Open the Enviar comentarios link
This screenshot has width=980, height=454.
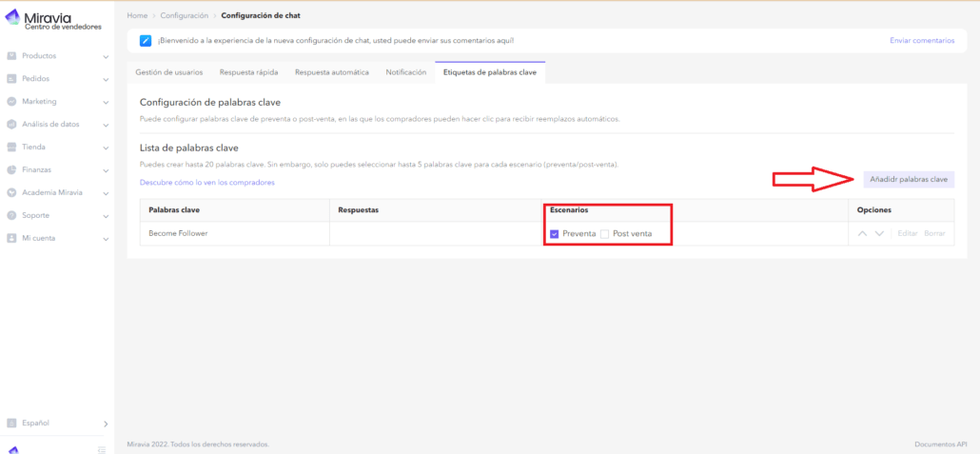(x=921, y=40)
